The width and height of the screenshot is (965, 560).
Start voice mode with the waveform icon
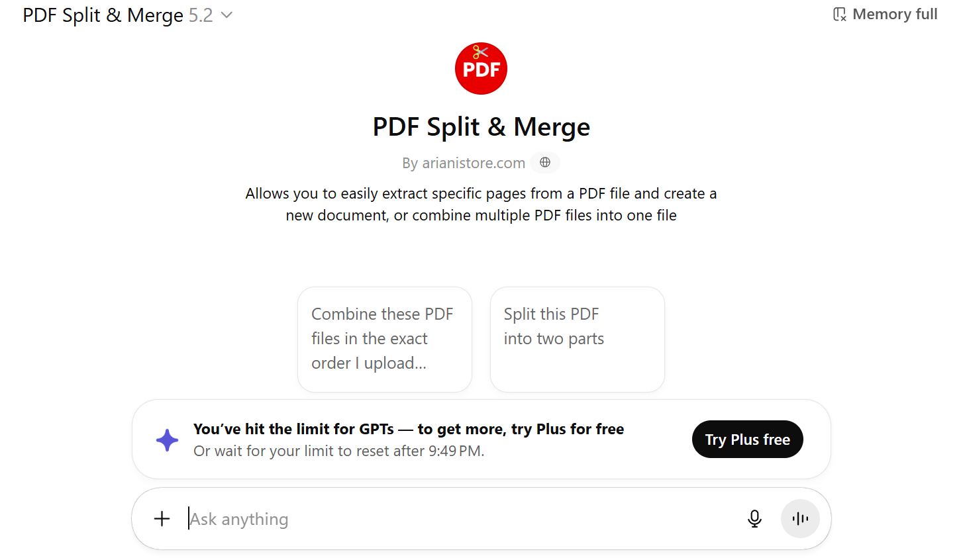[800, 518]
